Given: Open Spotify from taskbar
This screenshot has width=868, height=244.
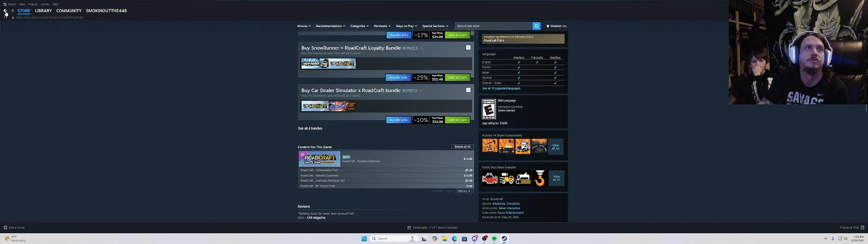Looking at the screenshot, I should click(x=494, y=239).
